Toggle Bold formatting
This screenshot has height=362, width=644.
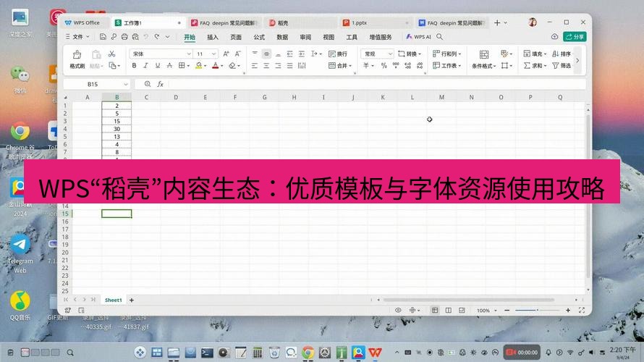click(134, 66)
